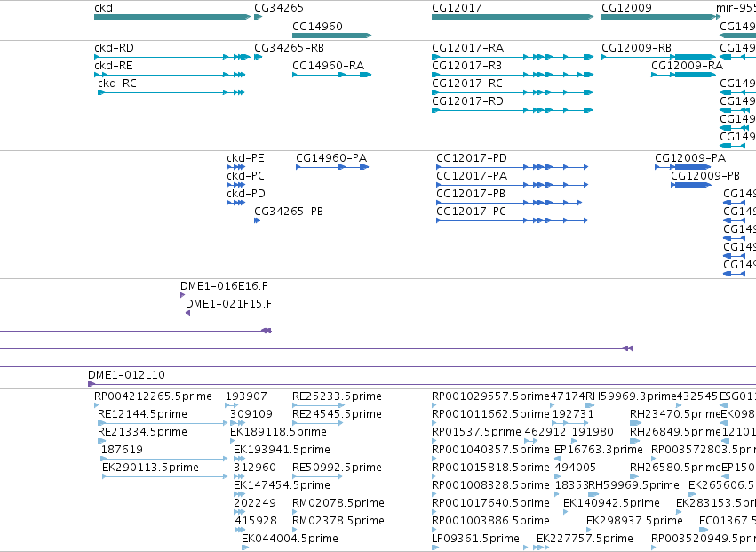This screenshot has width=756, height=552.
Task: Select BAC end DME1-016E16.F
Action: [x=182, y=295]
